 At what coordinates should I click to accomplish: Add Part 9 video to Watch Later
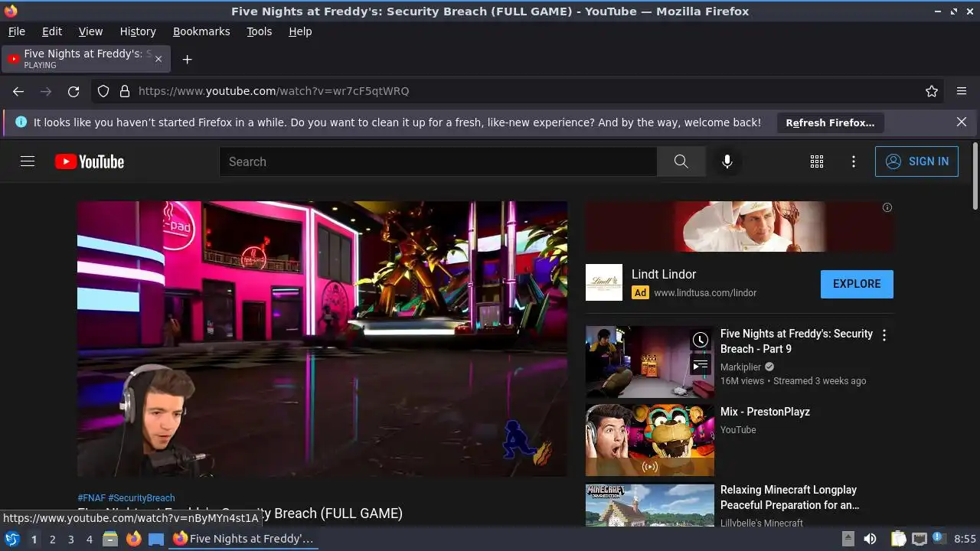click(701, 340)
